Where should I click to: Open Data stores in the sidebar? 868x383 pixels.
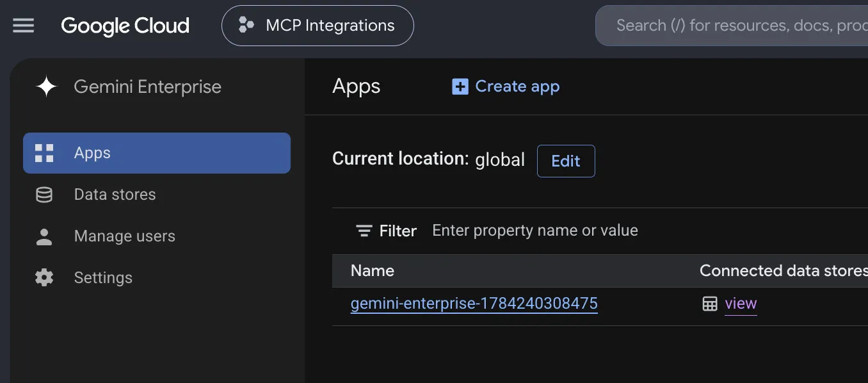(x=157, y=195)
